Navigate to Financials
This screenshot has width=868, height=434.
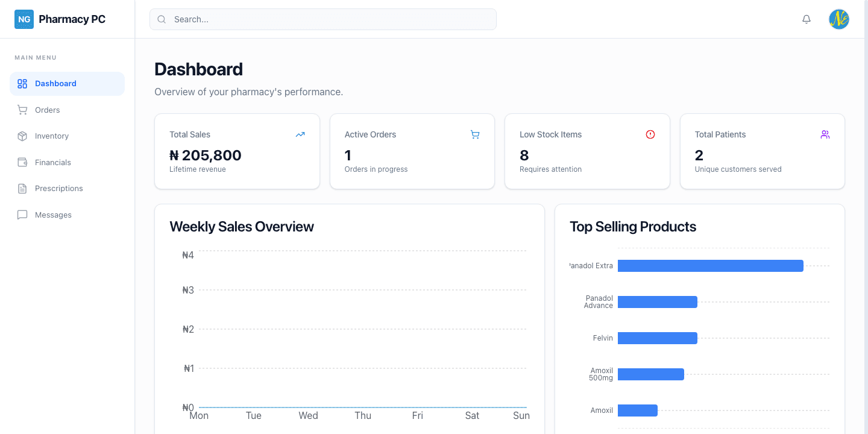(67, 162)
